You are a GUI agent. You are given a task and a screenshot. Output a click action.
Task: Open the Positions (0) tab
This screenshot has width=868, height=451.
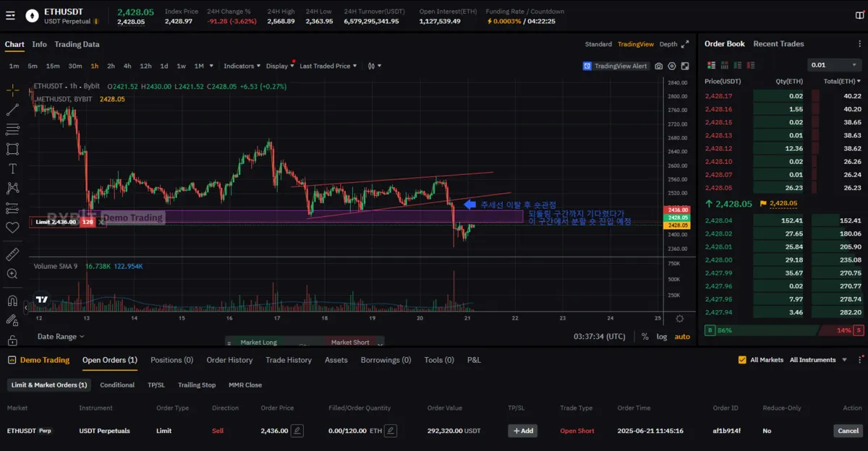click(x=171, y=360)
